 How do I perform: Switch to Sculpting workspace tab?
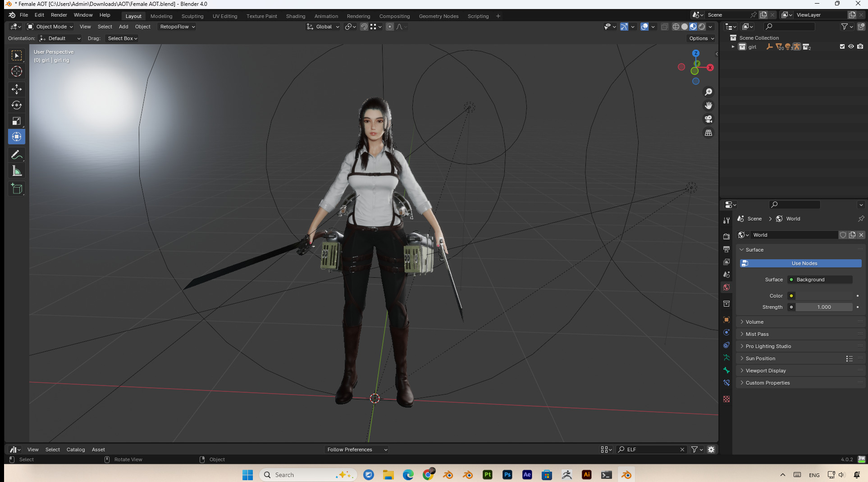click(192, 16)
